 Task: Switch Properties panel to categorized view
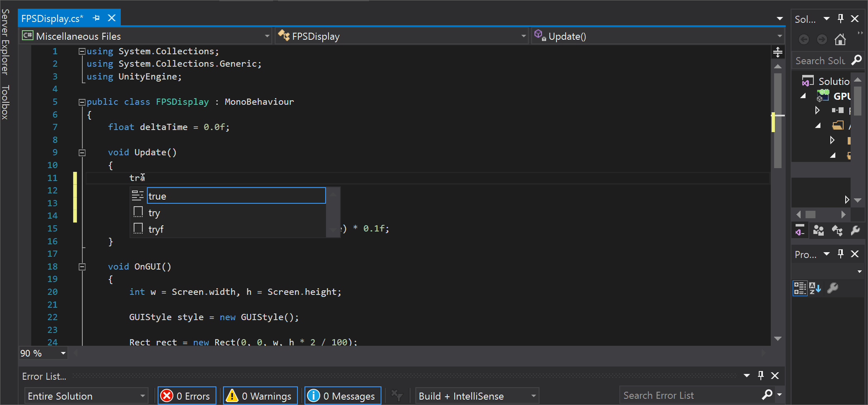click(x=800, y=288)
